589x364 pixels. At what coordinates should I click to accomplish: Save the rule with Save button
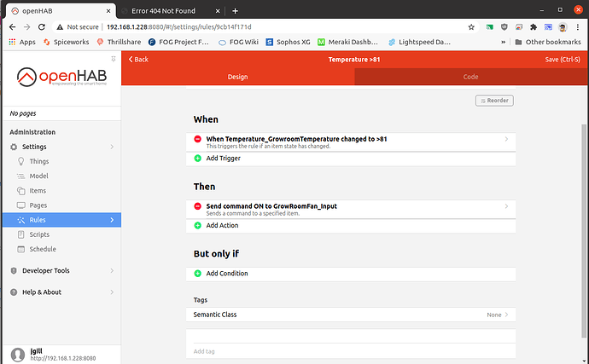click(563, 59)
